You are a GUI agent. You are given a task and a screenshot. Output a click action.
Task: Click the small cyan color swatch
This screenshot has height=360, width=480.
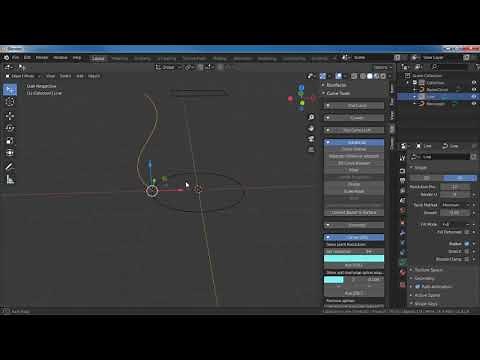(x=334, y=280)
